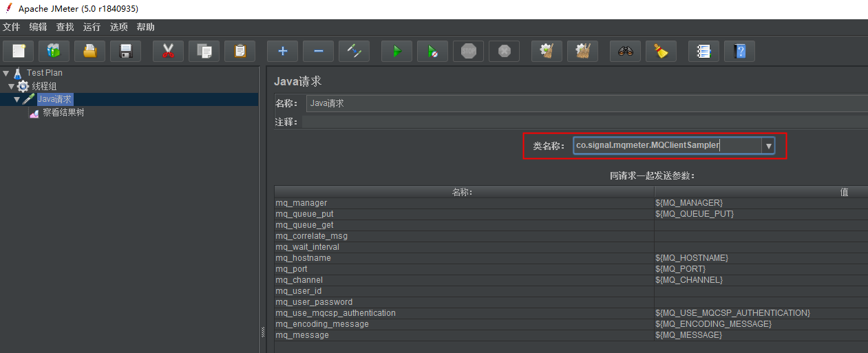Start the test with green play icon

[x=396, y=51]
